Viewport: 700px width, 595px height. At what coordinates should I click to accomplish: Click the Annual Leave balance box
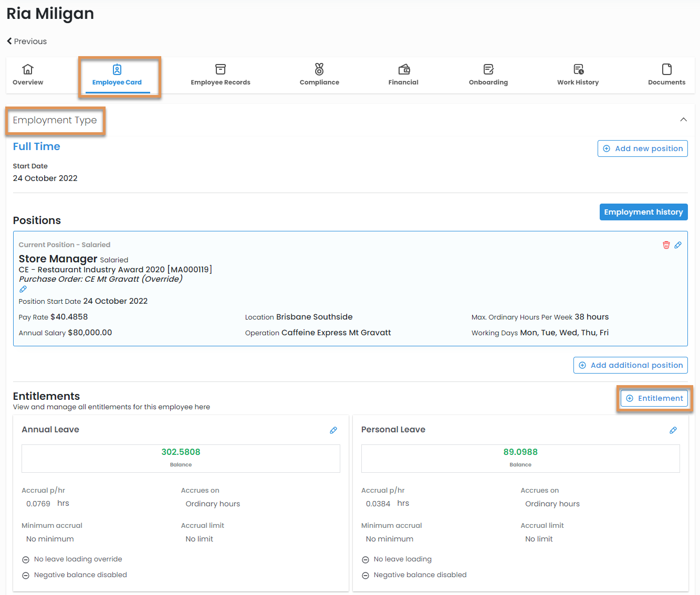[x=181, y=458]
